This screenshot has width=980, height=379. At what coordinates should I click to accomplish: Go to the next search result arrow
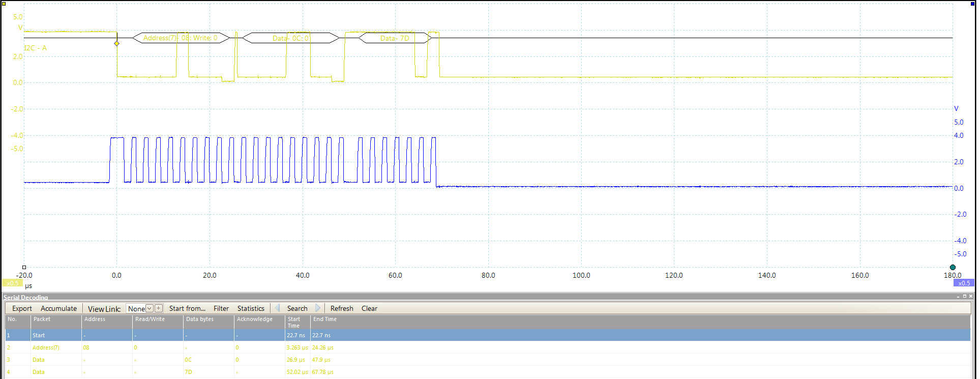(x=318, y=308)
